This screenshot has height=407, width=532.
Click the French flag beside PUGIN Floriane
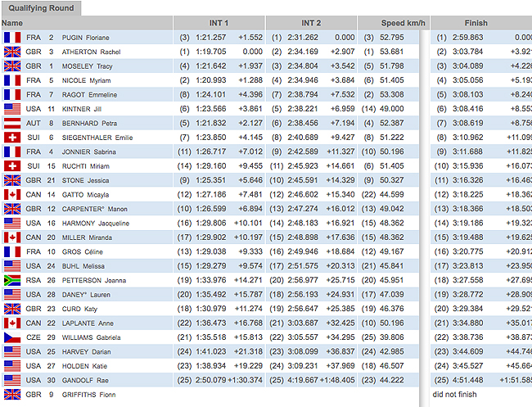coord(12,38)
